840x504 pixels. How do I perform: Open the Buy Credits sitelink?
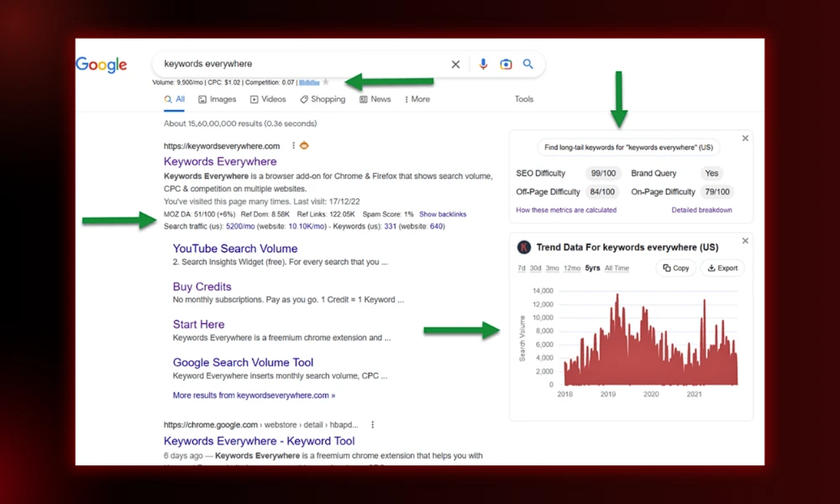202,286
